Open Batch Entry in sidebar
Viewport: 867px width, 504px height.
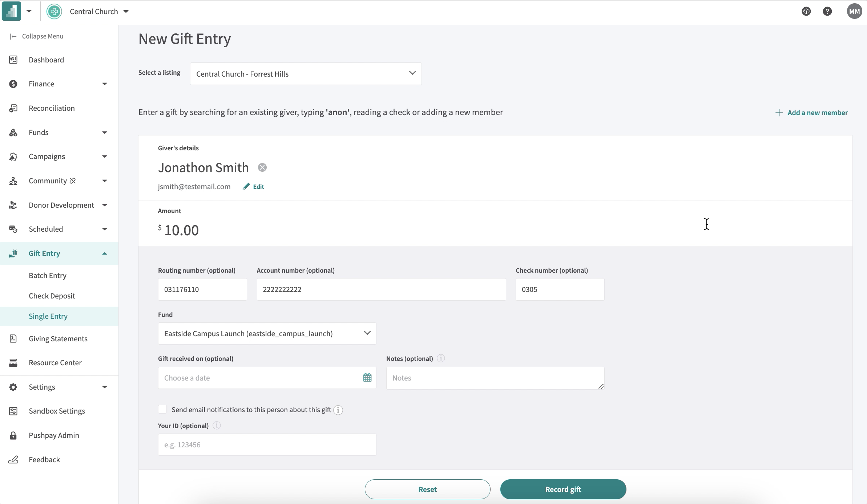click(48, 276)
